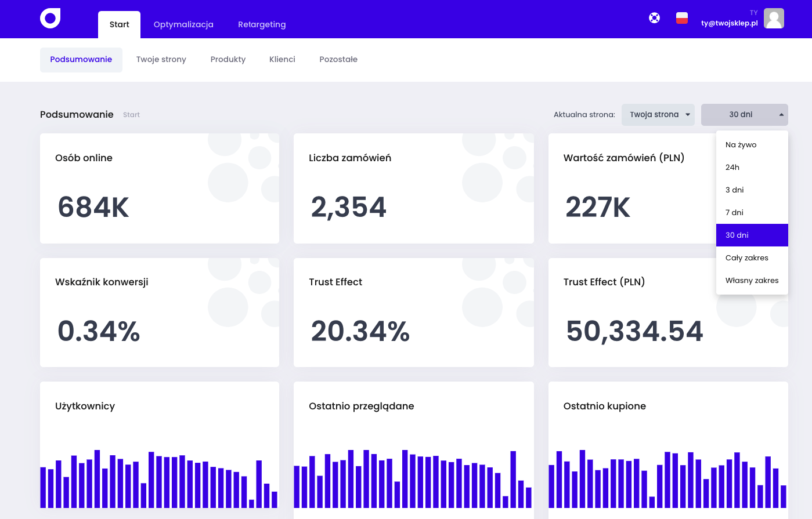Choose Własny zakres option

[x=752, y=281]
